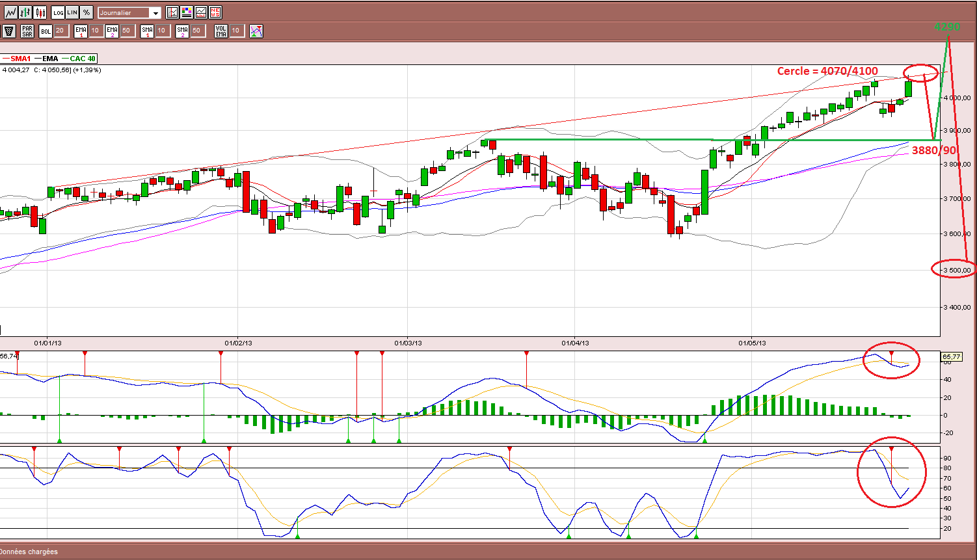Click the 3 400,00 price axis label
This screenshot has width=977, height=560.
pos(957,307)
